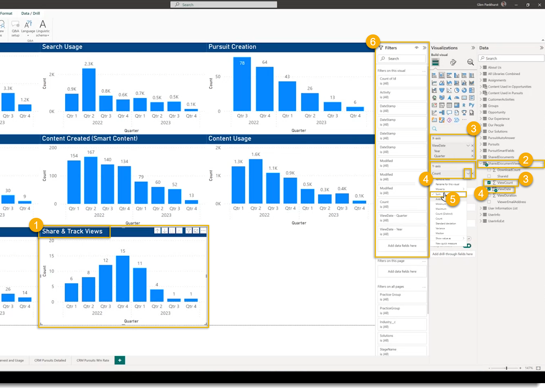This screenshot has height=392, width=545.
Task: Expand the Pursuits table in Data pane
Action: [481, 144]
